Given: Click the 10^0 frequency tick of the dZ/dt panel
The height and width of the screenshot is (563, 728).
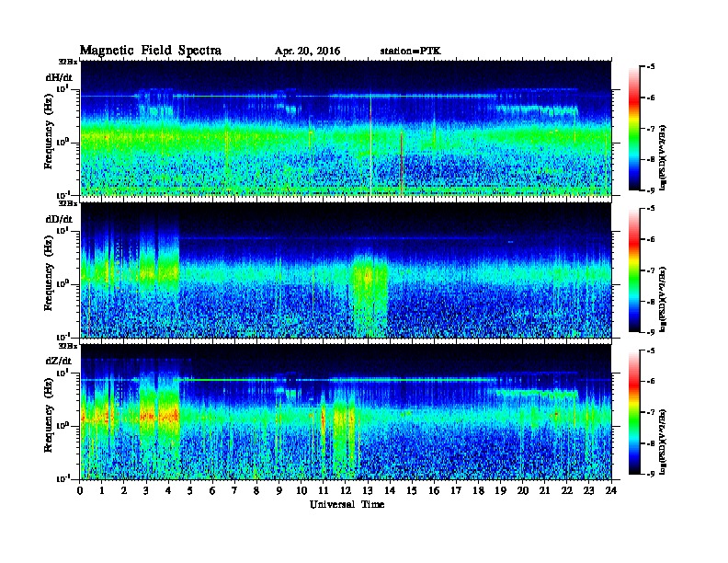Looking at the screenshot, I should pyautogui.click(x=63, y=425).
